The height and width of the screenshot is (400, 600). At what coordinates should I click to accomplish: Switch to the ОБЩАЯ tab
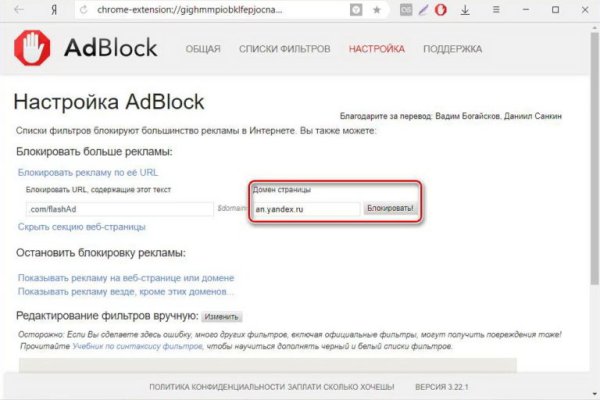[202, 49]
